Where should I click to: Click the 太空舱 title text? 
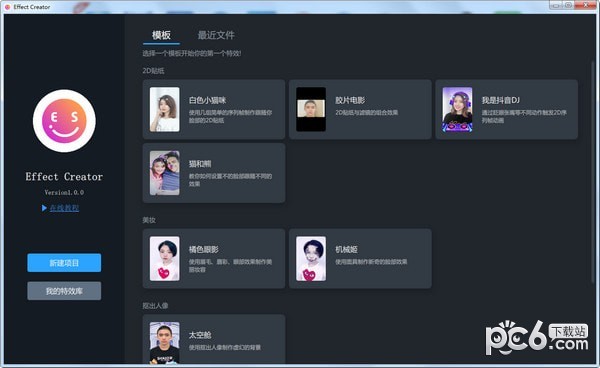[x=200, y=335]
